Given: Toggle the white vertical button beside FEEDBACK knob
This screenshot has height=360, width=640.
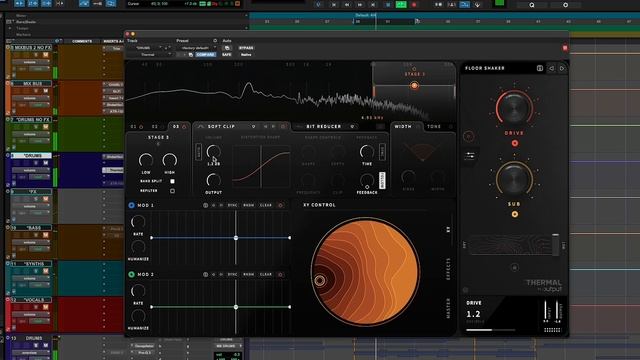Looking at the screenshot, I should click(x=382, y=180).
